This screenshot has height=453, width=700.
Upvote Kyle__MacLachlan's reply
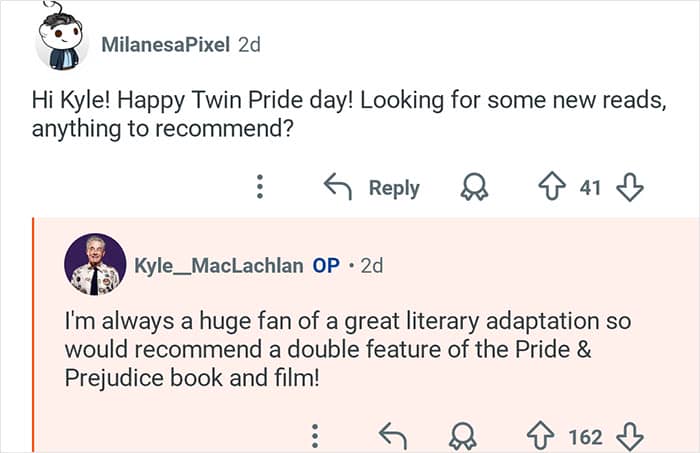point(542,437)
